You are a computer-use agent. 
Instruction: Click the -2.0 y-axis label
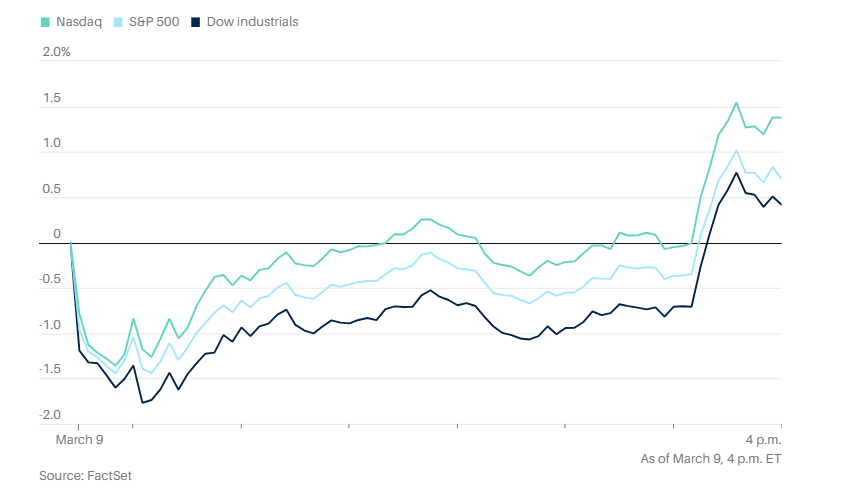50,415
